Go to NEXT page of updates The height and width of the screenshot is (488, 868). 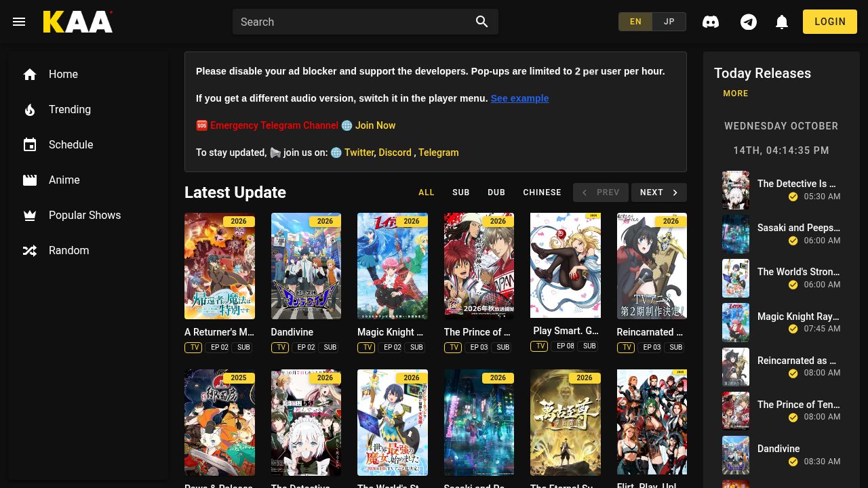[659, 192]
